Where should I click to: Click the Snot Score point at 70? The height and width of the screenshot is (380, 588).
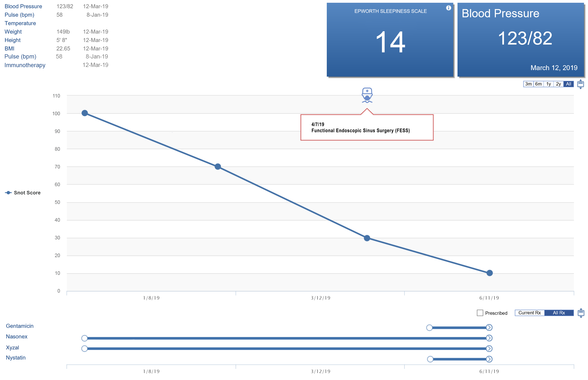(217, 167)
